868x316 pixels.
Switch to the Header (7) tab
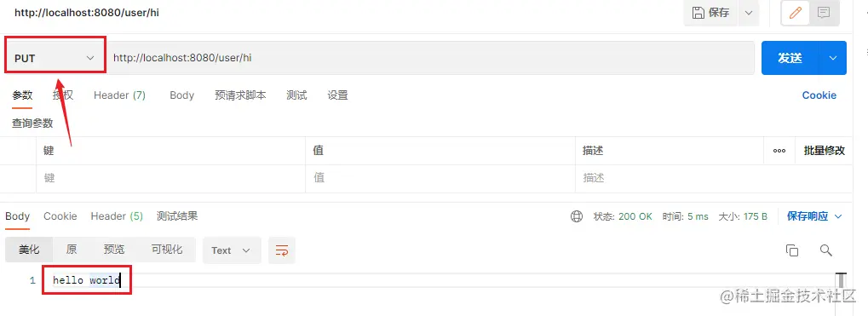[x=119, y=95]
